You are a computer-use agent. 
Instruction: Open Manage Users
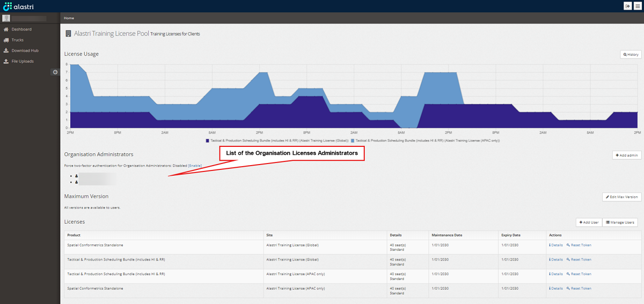click(620, 222)
